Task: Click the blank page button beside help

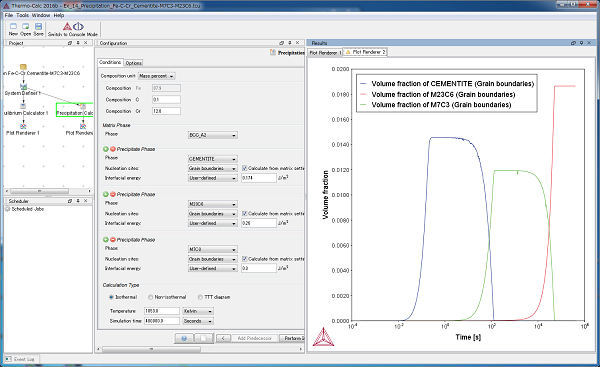Action: pos(204,338)
